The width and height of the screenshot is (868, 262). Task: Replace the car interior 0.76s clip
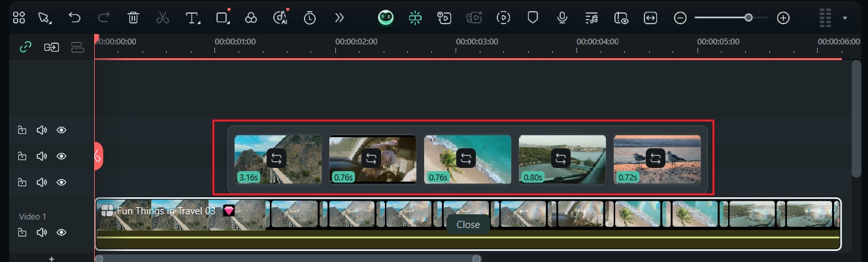tap(371, 158)
